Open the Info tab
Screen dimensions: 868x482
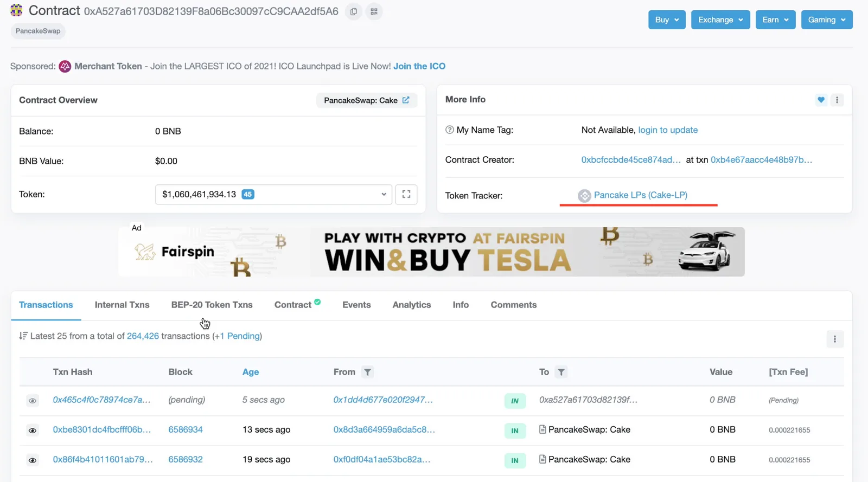(461, 305)
